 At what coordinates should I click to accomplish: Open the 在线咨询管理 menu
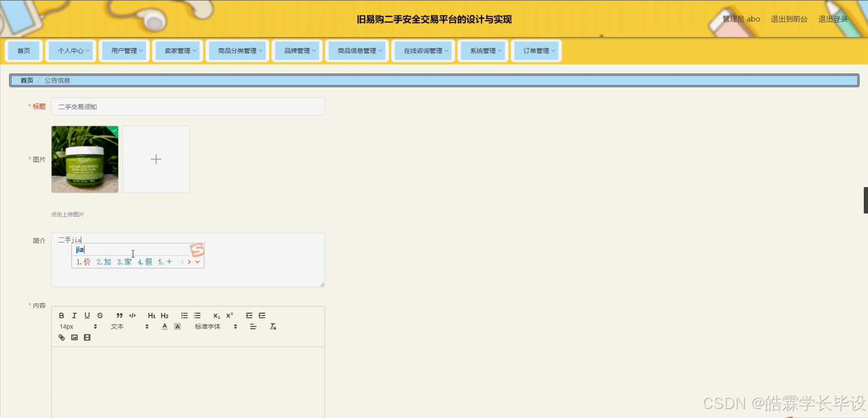(x=423, y=51)
